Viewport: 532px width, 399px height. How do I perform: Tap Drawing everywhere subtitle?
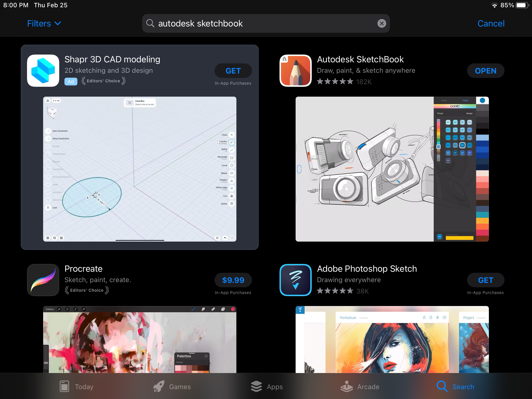tap(349, 280)
